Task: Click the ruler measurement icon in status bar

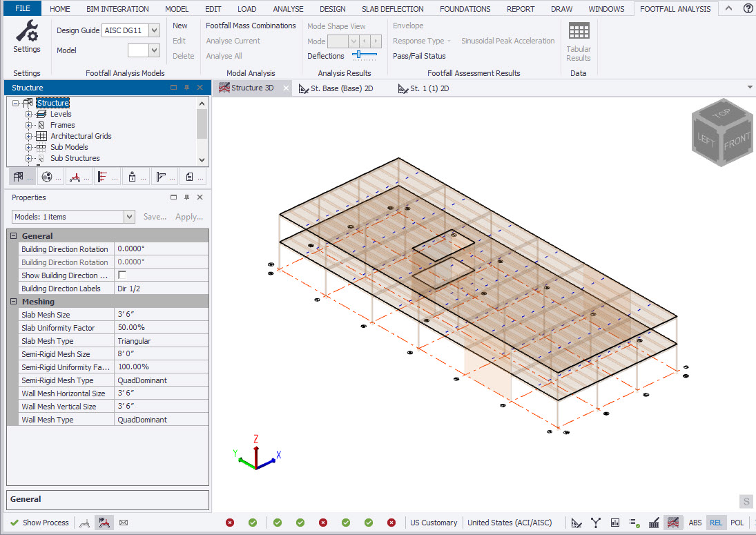Action: click(577, 523)
